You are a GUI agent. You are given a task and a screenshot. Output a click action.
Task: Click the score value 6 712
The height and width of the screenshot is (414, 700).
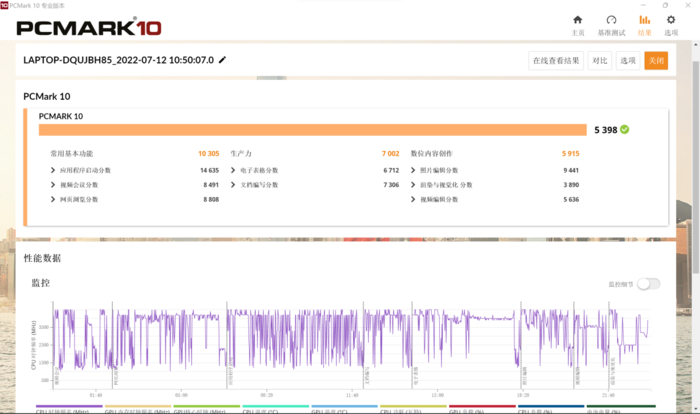pyautogui.click(x=391, y=170)
